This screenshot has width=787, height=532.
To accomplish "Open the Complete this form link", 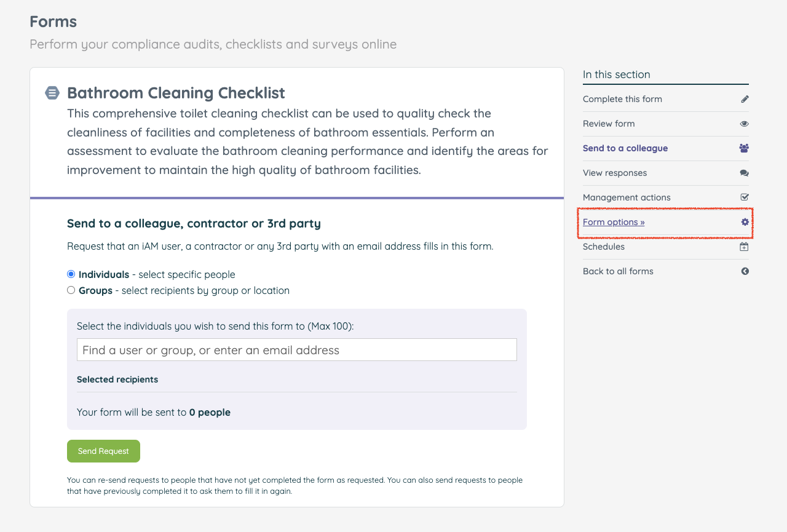I will point(622,99).
